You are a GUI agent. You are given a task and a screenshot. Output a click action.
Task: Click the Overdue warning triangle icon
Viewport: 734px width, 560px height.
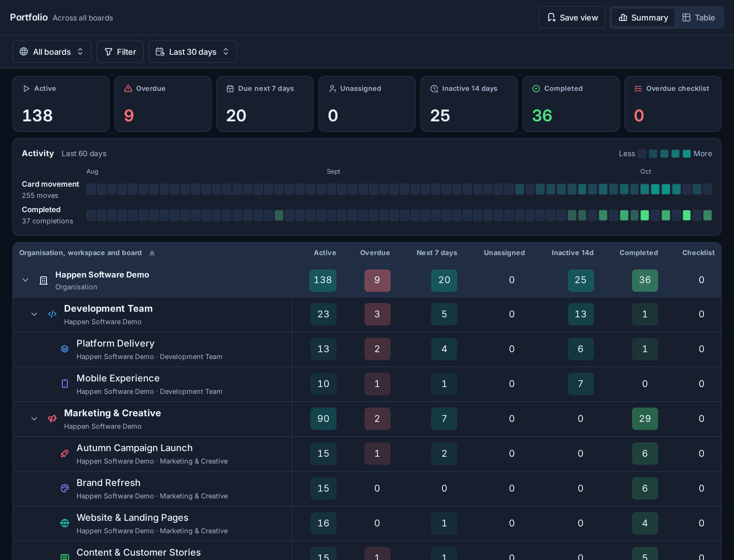click(x=128, y=88)
